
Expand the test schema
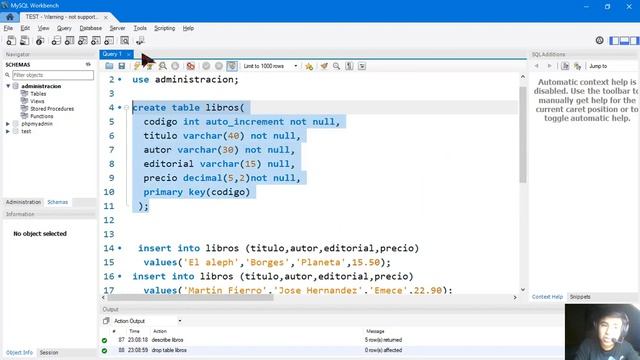pyautogui.click(x=8, y=131)
